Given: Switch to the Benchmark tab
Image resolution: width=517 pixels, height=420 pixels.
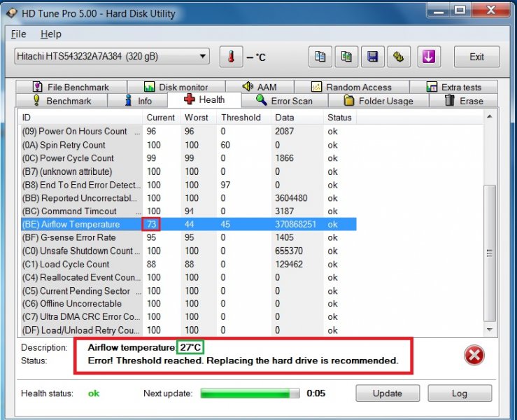Looking at the screenshot, I should (62, 101).
